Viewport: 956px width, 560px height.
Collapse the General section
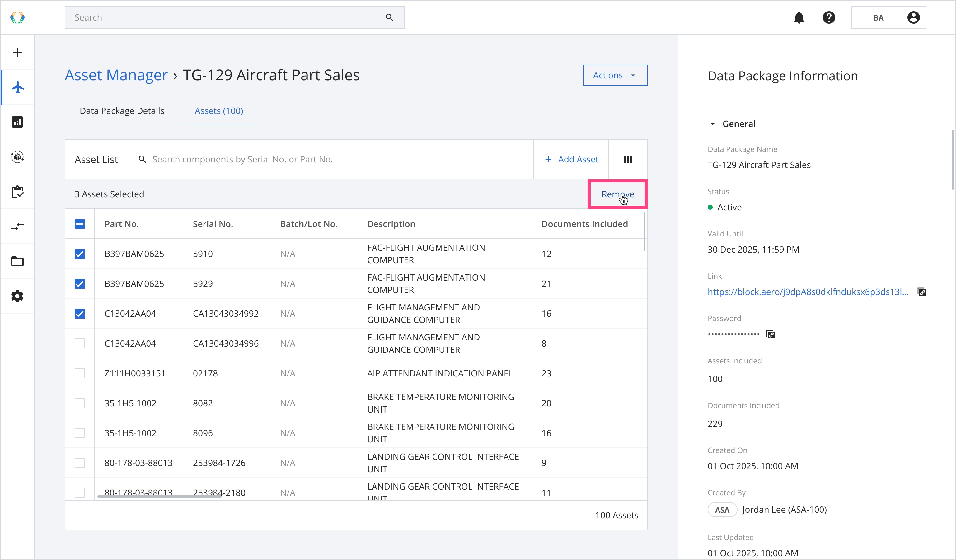coord(712,124)
